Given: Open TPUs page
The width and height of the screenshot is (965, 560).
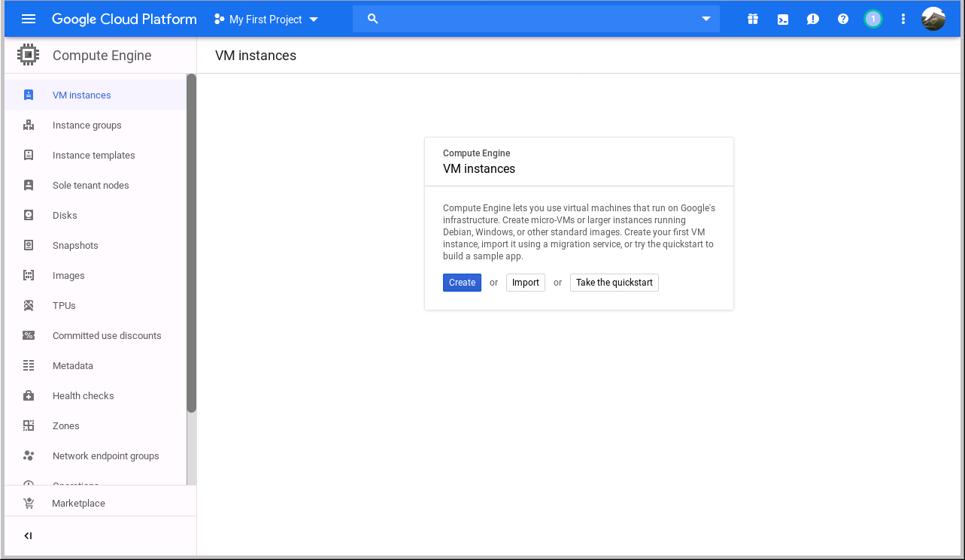Looking at the screenshot, I should [x=96, y=305].
